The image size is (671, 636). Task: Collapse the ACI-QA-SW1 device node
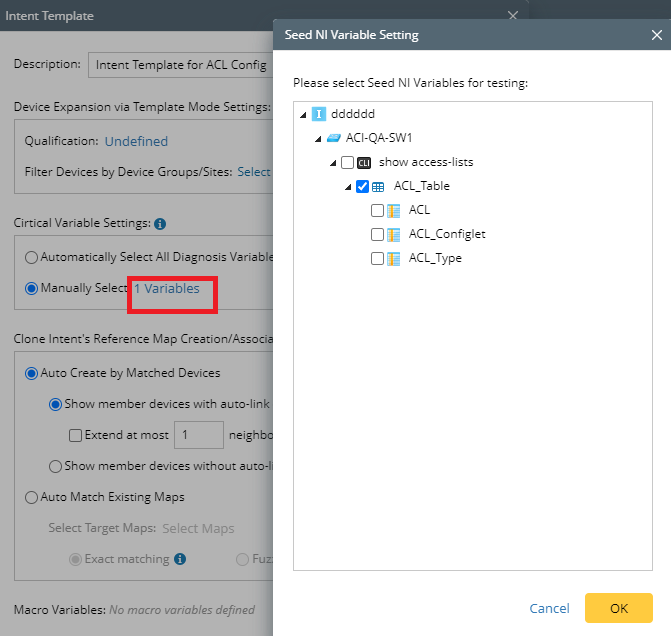pos(318,139)
